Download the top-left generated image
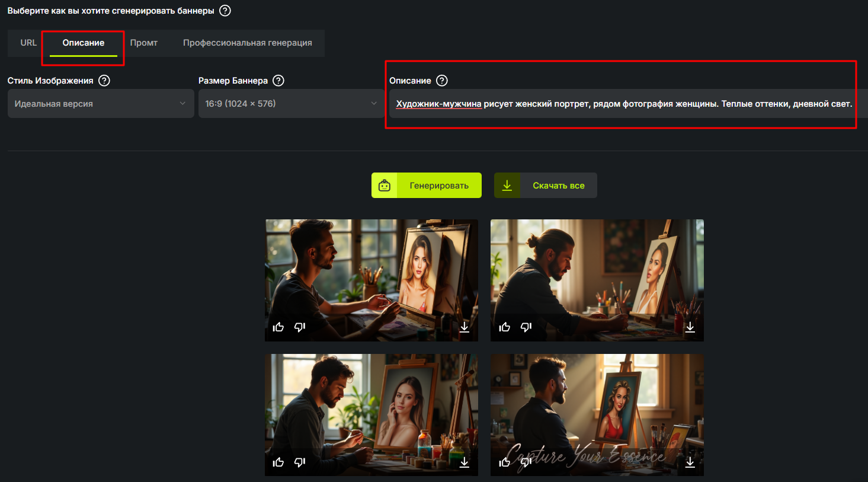The image size is (868, 482). (x=465, y=327)
